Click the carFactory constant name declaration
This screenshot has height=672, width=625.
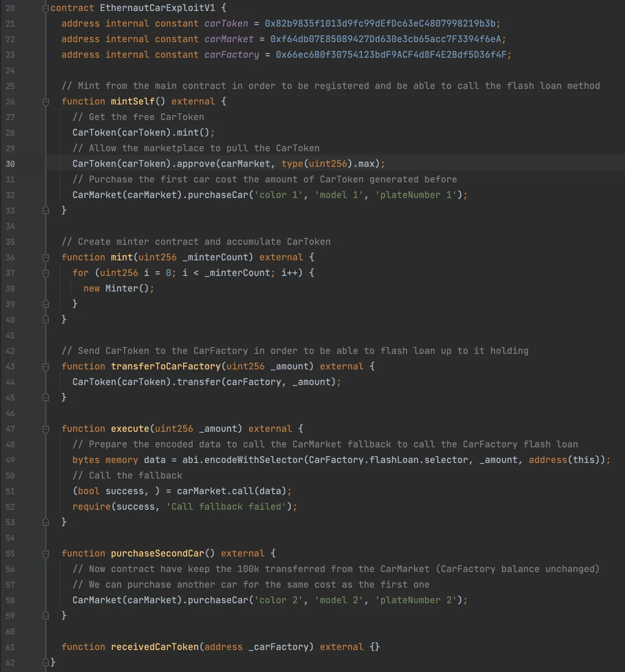232,55
